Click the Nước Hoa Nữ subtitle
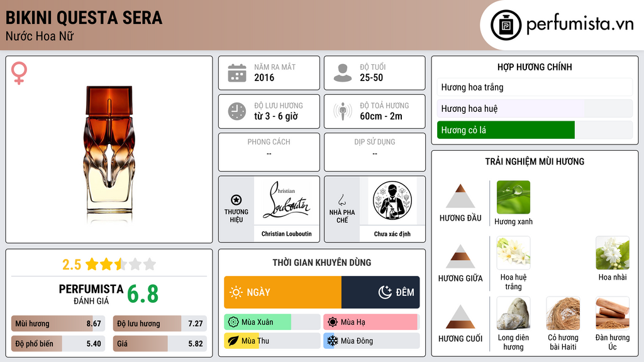Screen dimensions: 644x362 (x=40, y=36)
